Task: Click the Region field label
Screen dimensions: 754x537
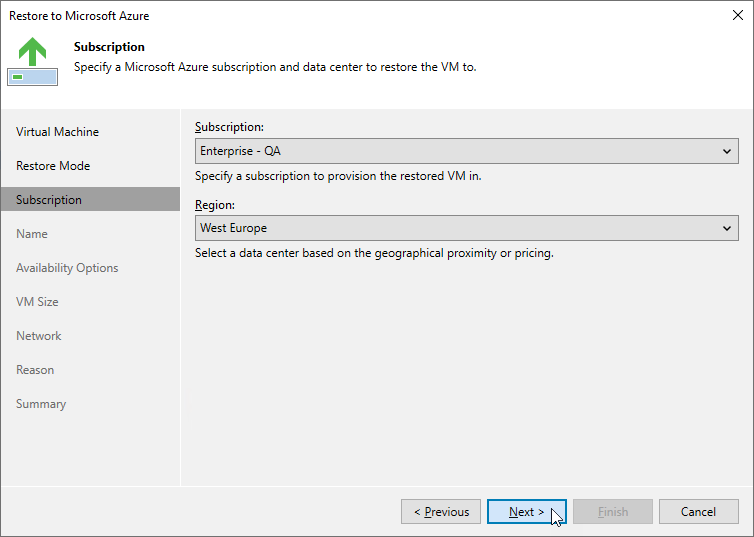Action: 215,205
